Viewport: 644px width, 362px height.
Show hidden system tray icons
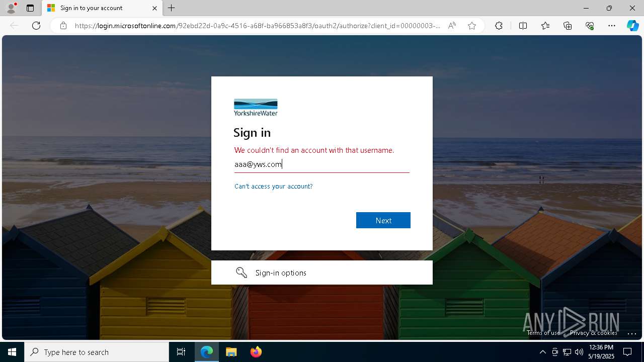pos(542,352)
